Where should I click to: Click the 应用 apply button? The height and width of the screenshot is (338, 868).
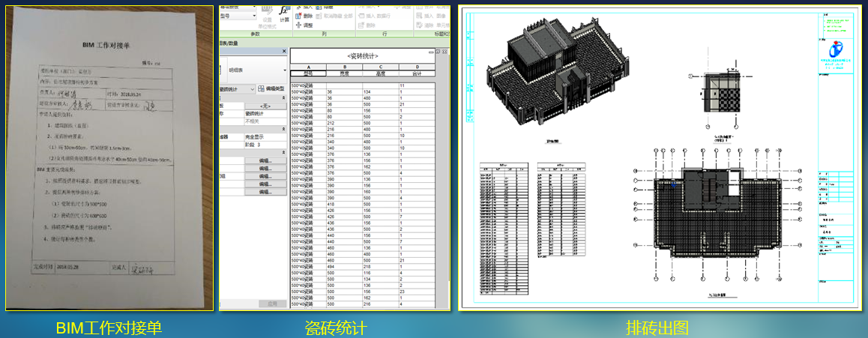[x=272, y=304]
